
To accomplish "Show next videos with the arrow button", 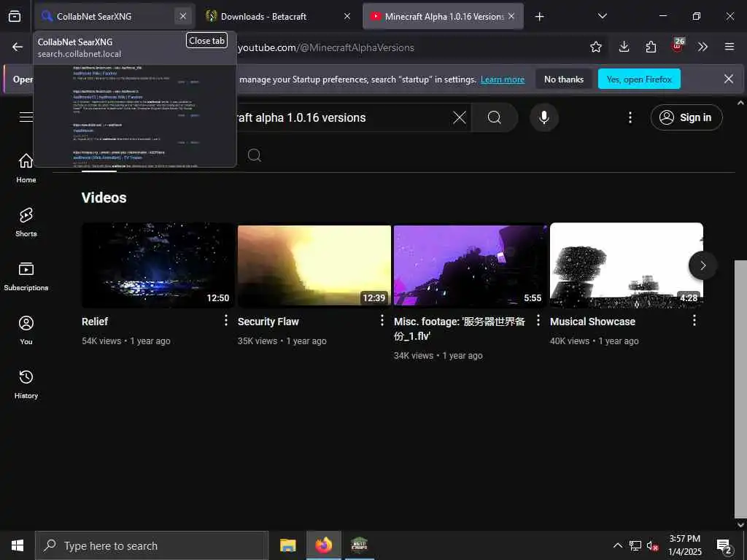I will point(703,265).
